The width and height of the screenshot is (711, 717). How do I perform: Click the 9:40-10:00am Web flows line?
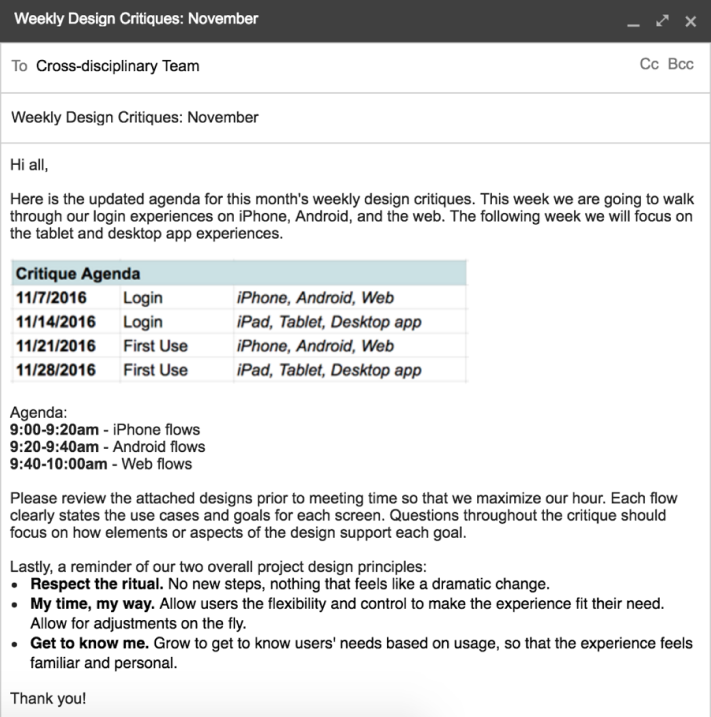pos(100,463)
